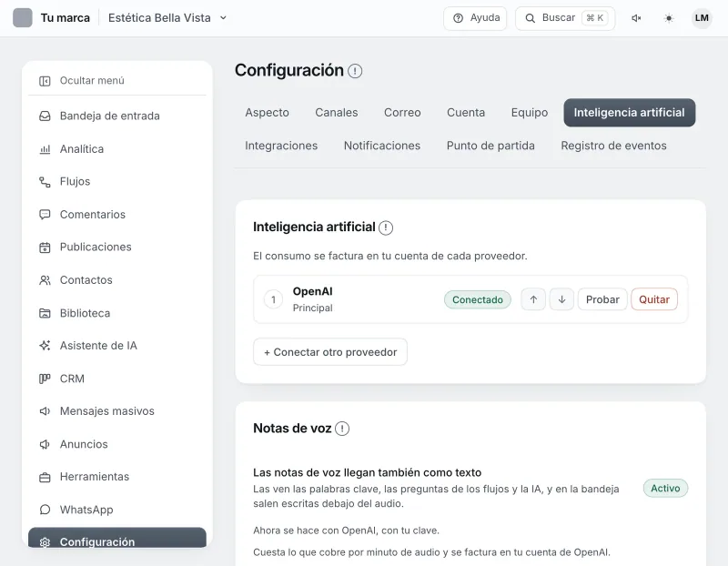Click the Ocultar menú sidebar icon
The height and width of the screenshot is (566, 728).
pyautogui.click(x=45, y=81)
